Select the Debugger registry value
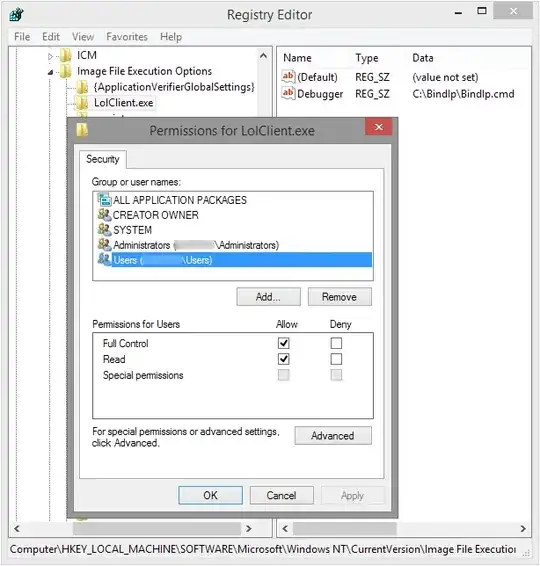This screenshot has width=540, height=566. (320, 94)
